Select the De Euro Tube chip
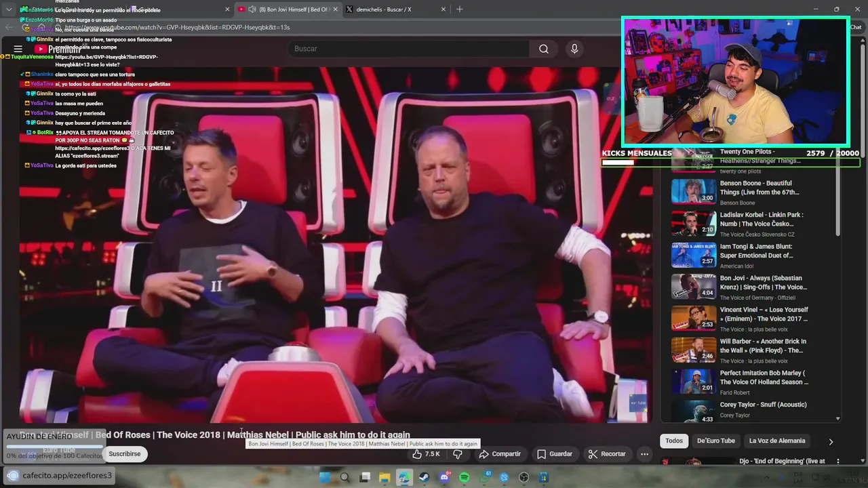Screen dimensions: 868x488 (716, 441)
